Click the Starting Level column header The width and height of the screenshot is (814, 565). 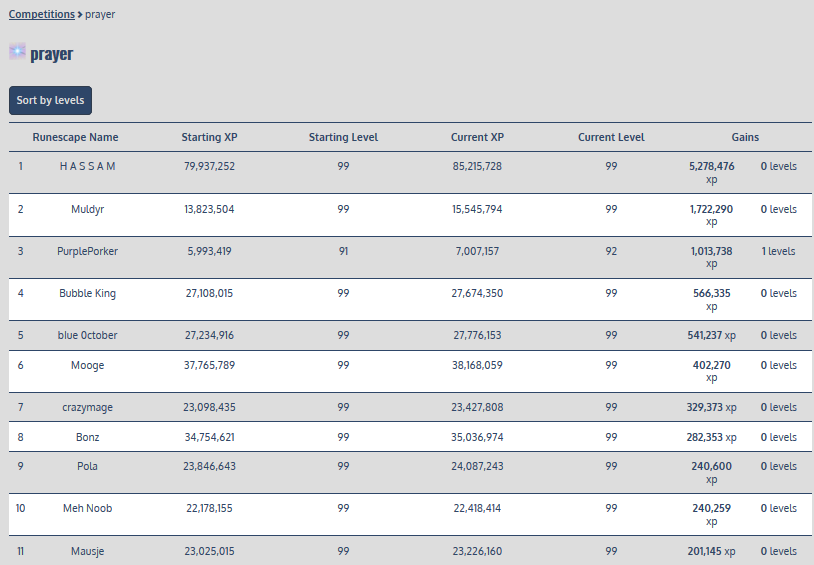pos(343,137)
